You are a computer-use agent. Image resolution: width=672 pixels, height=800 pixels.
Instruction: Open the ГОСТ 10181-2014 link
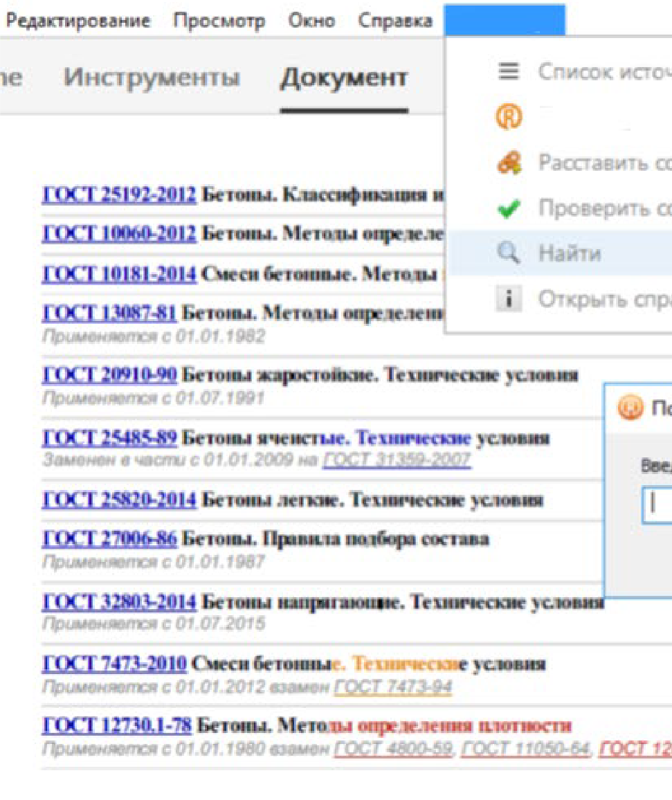pyautogui.click(x=119, y=274)
